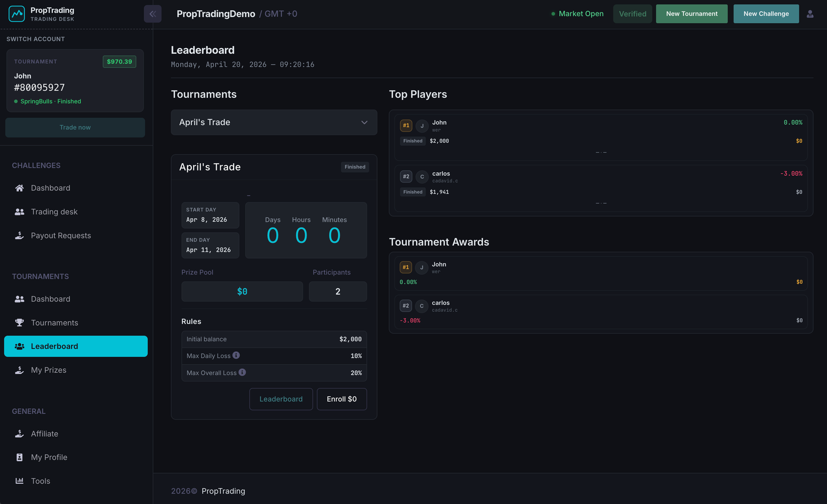
Task: Open My Profile via its card icon
Action: [19, 457]
